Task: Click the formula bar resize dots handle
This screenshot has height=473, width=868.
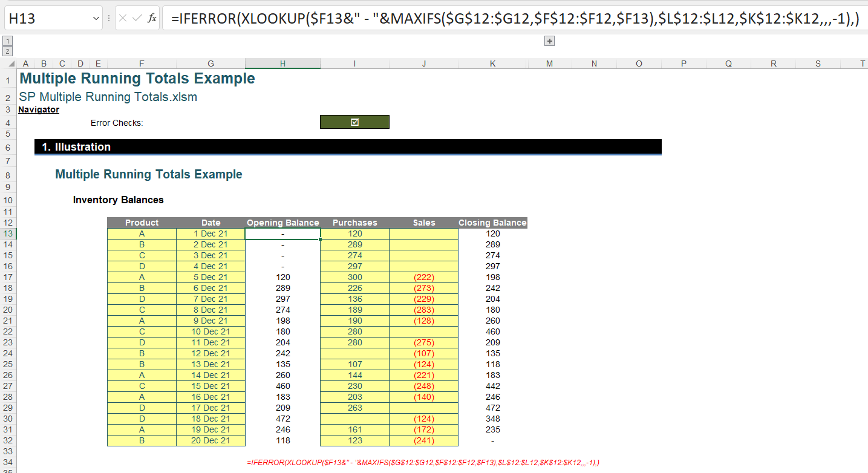Action: pyautogui.click(x=109, y=18)
